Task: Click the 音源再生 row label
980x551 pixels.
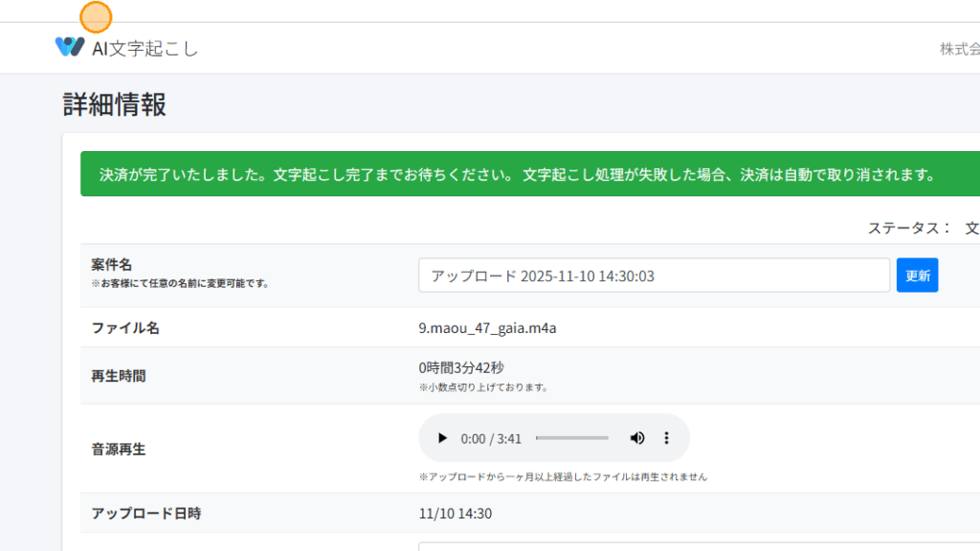Action: coord(119,449)
